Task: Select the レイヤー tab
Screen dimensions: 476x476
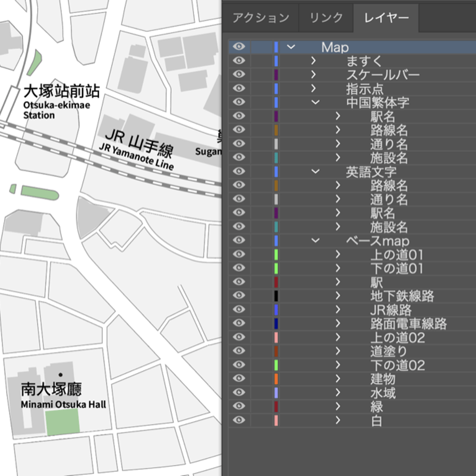Action: [386, 18]
